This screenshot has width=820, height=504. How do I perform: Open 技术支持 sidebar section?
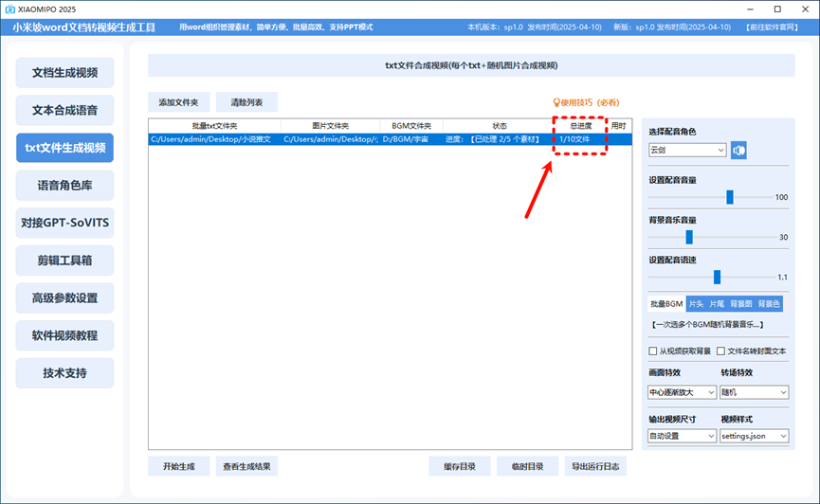64,373
